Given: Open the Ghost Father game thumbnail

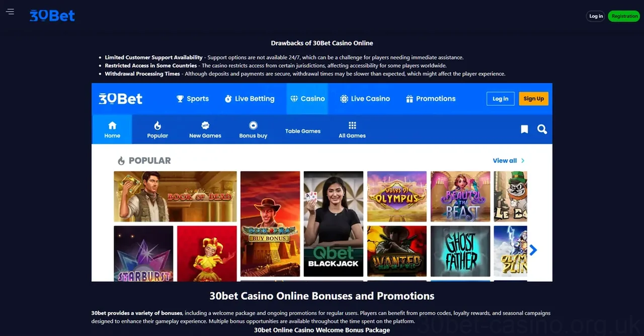Looking at the screenshot, I should tap(460, 251).
